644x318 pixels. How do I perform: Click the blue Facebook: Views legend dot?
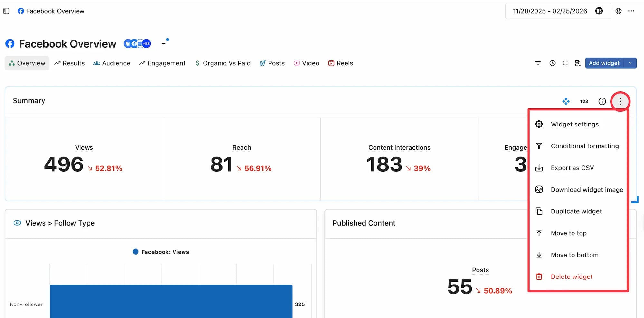[136, 252]
